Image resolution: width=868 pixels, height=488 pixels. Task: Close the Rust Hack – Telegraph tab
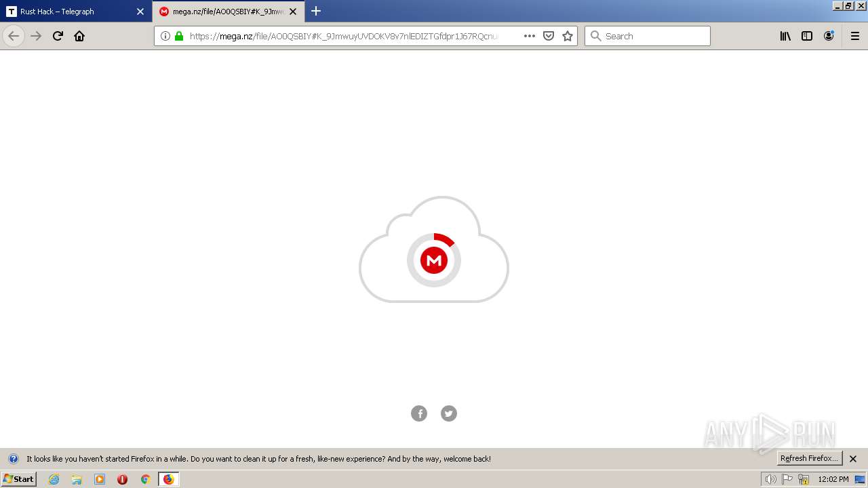click(140, 12)
